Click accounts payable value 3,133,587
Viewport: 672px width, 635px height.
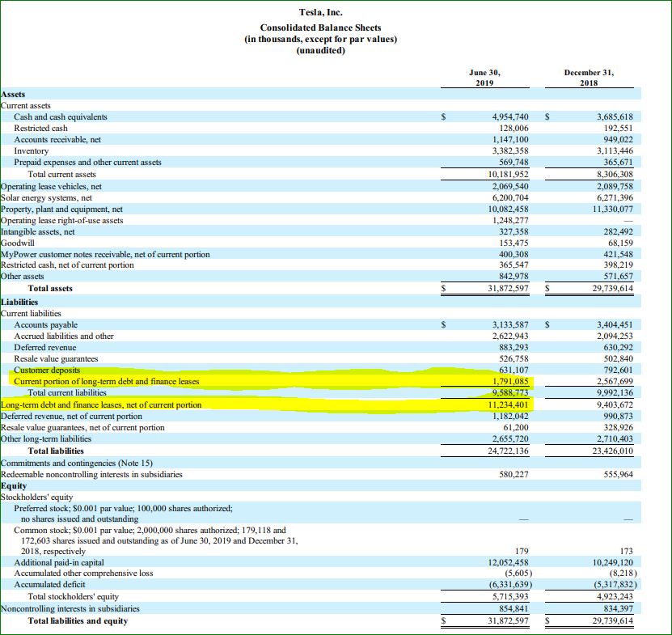click(x=510, y=324)
